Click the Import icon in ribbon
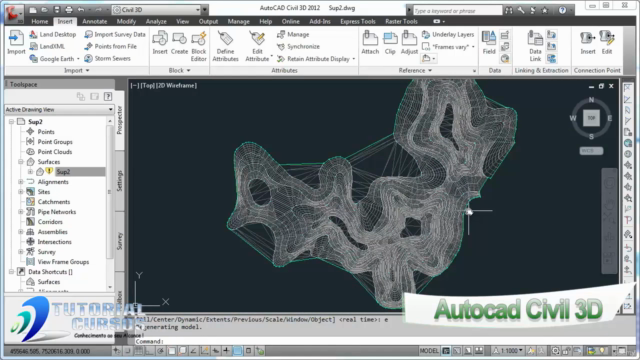Screen dimensions: 640x360 (16, 42)
